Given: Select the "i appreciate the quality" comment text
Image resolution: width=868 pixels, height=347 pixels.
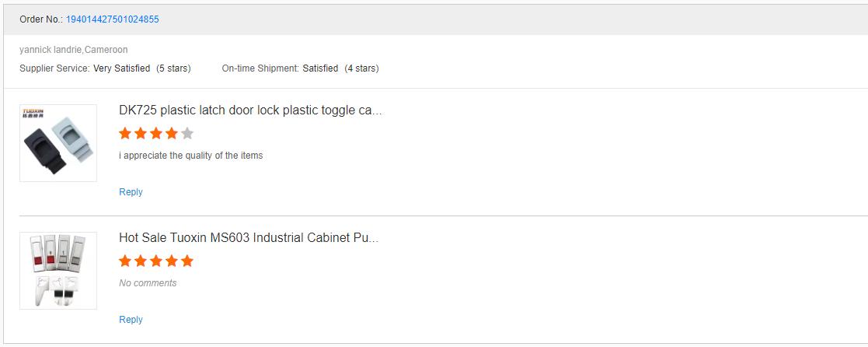Looking at the screenshot, I should (x=191, y=156).
